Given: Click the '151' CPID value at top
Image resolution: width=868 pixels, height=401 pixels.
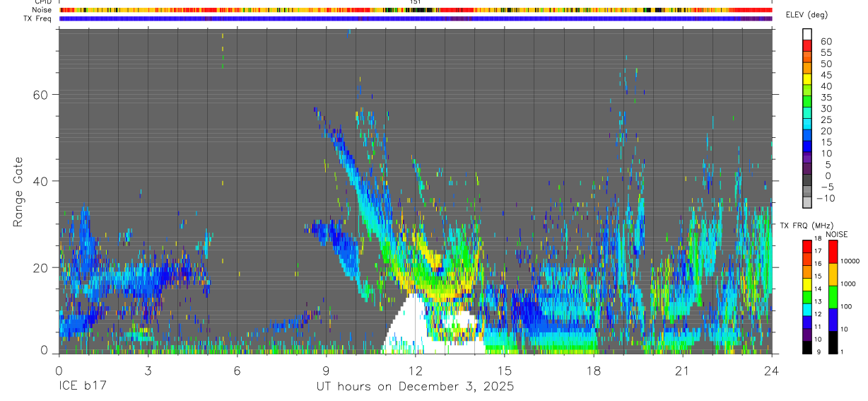Looking at the screenshot, I should [x=415, y=2].
